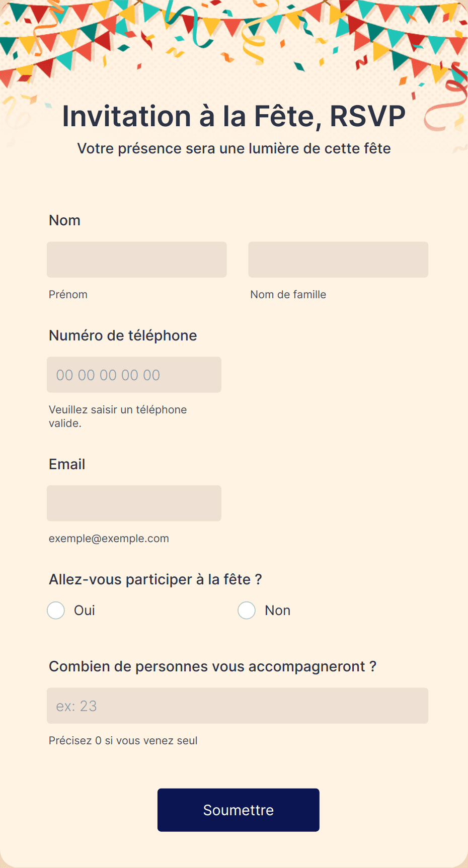Click the accompanying guests number field
This screenshot has width=468, height=868.
(x=238, y=706)
